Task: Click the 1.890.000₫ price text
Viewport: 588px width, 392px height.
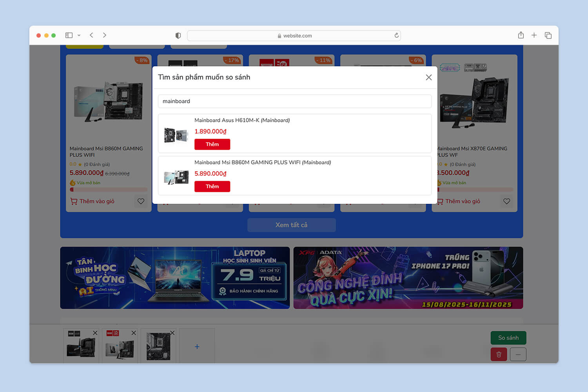Action: pyautogui.click(x=211, y=131)
